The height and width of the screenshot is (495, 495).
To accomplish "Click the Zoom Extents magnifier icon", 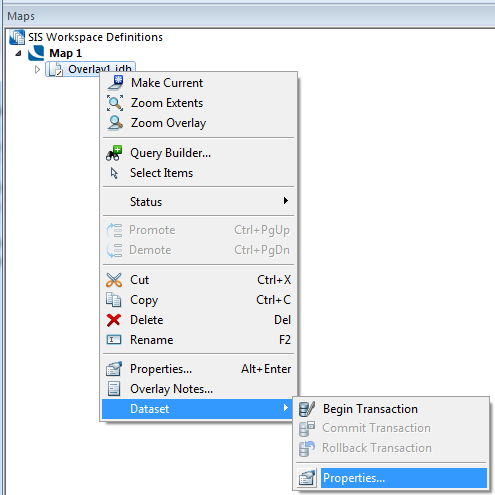I will (x=115, y=103).
